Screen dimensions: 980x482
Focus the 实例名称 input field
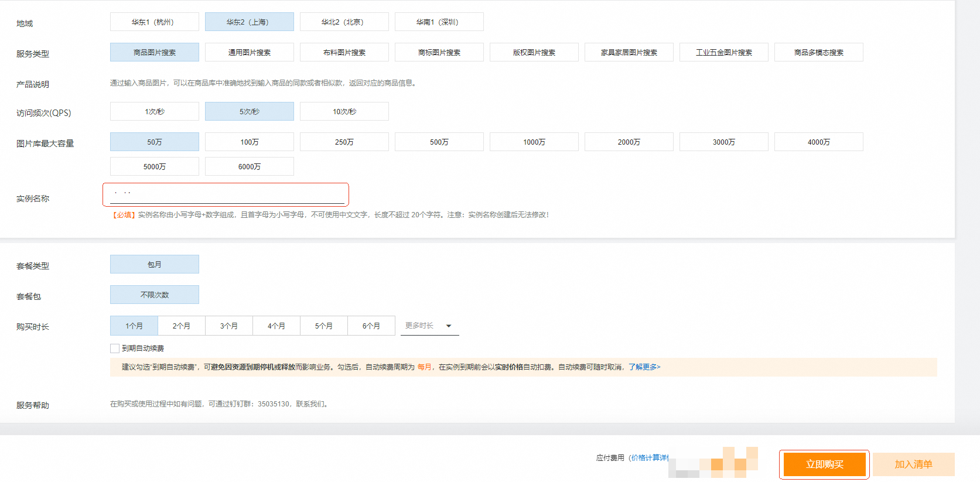pos(227,194)
